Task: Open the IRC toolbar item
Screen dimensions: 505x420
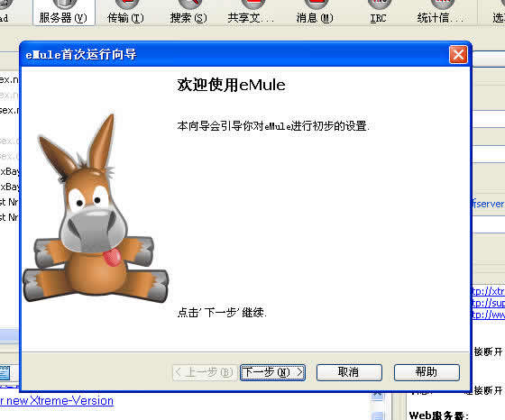Action: pos(378,13)
